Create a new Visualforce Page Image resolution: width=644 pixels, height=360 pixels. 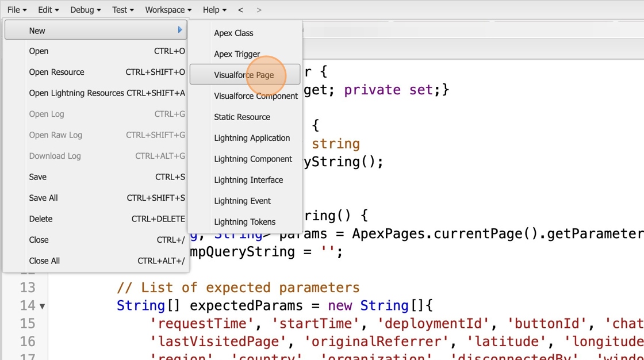pyautogui.click(x=245, y=75)
